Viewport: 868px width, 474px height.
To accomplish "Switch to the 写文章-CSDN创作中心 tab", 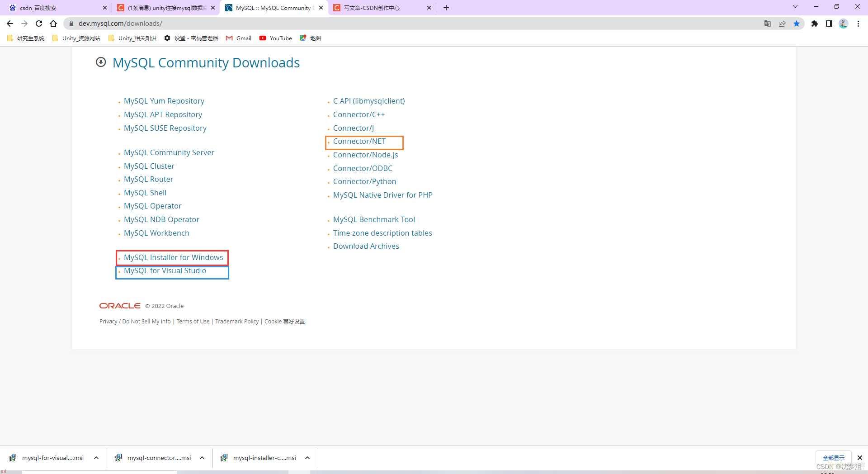I will (x=381, y=8).
